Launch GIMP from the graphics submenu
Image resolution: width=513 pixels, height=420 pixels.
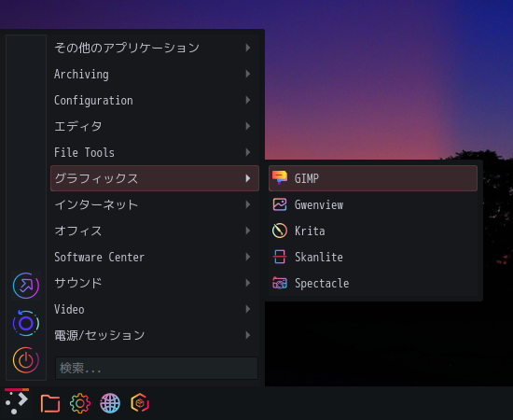(373, 178)
